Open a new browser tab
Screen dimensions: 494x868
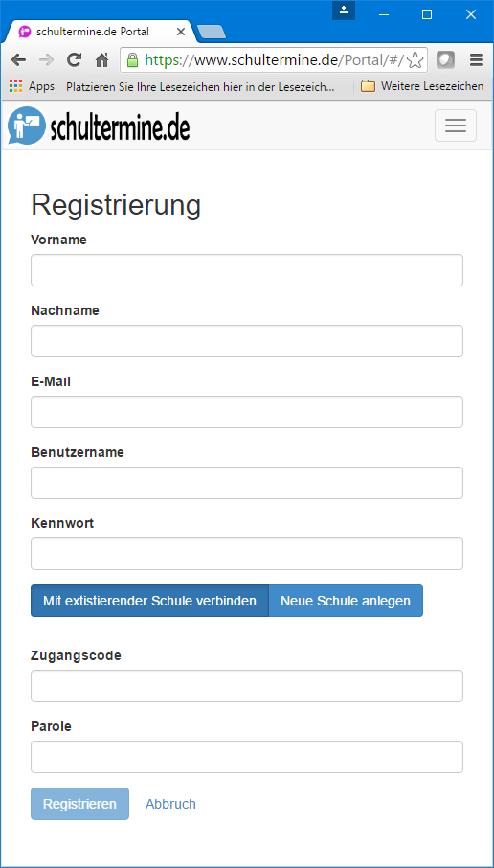[x=212, y=33]
